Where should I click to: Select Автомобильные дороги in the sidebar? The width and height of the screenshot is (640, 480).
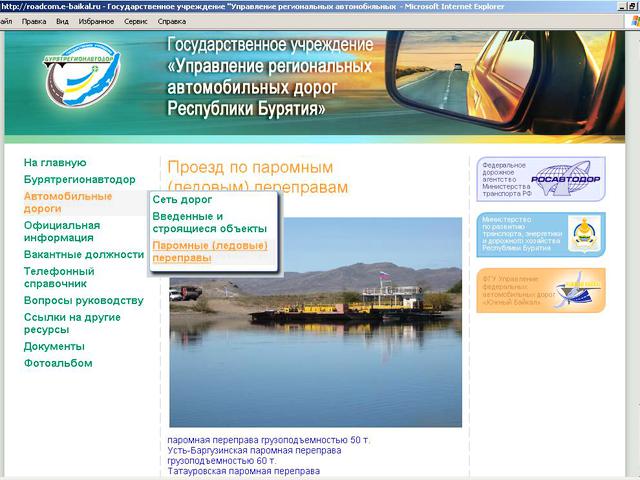point(68,202)
